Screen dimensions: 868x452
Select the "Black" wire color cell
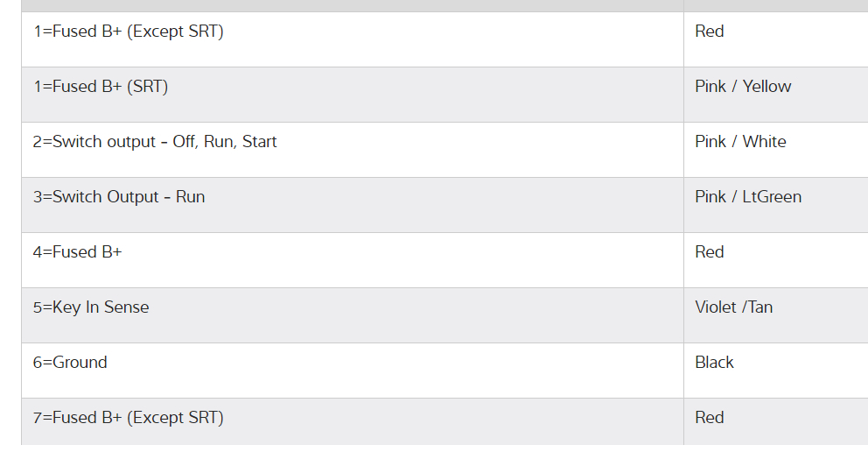[x=714, y=363]
